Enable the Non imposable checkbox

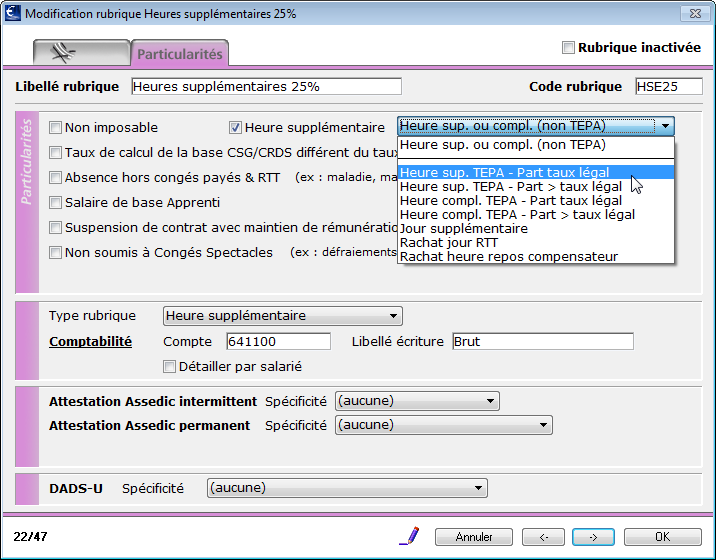[55, 127]
